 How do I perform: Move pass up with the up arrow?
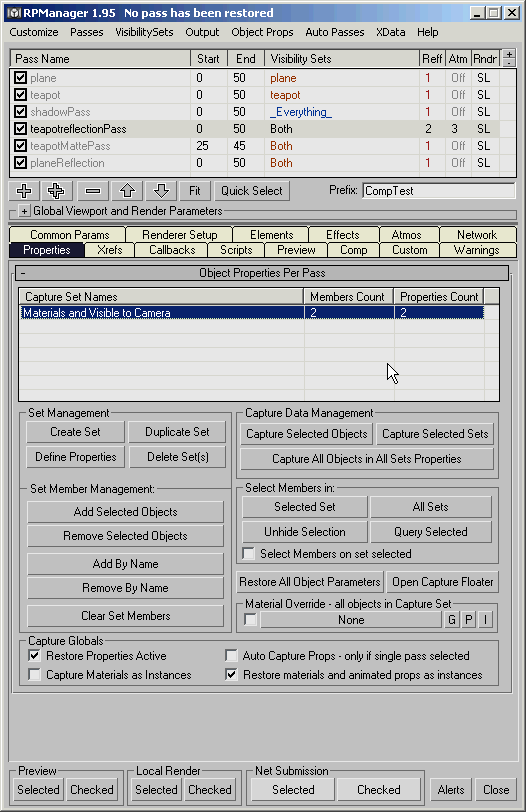127,191
